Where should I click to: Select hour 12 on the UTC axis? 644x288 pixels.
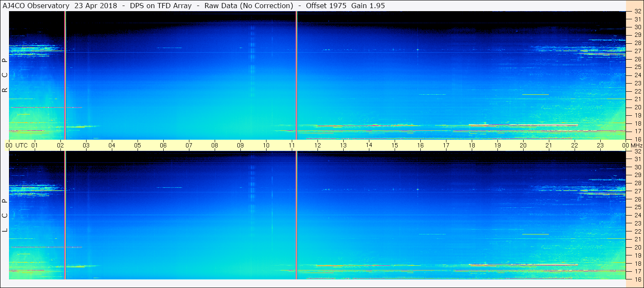click(x=318, y=145)
